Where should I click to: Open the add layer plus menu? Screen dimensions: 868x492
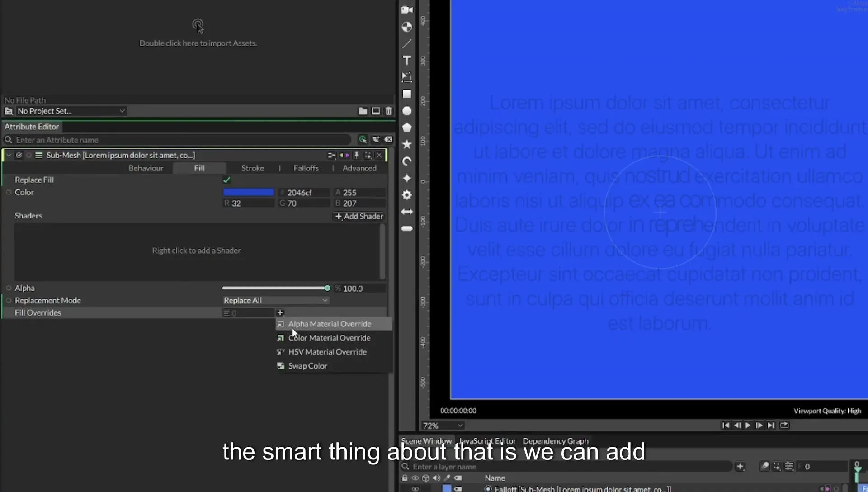pyautogui.click(x=740, y=466)
